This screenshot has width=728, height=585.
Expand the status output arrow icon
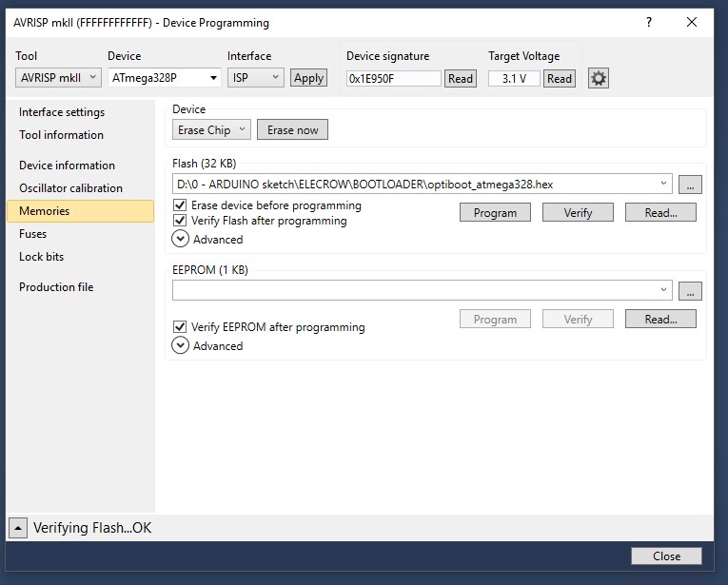(18, 528)
